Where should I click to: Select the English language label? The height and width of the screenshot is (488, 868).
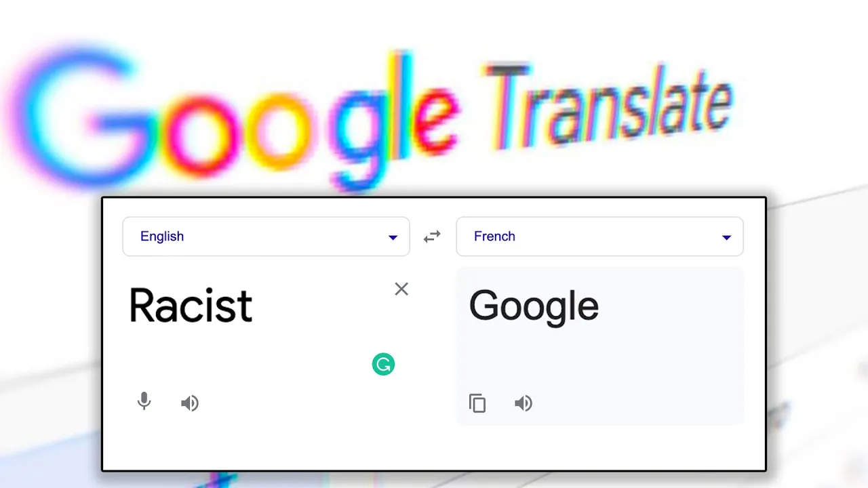[162, 237]
